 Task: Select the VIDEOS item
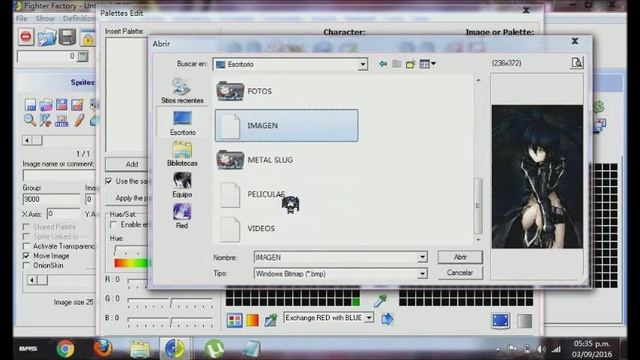point(247,229)
